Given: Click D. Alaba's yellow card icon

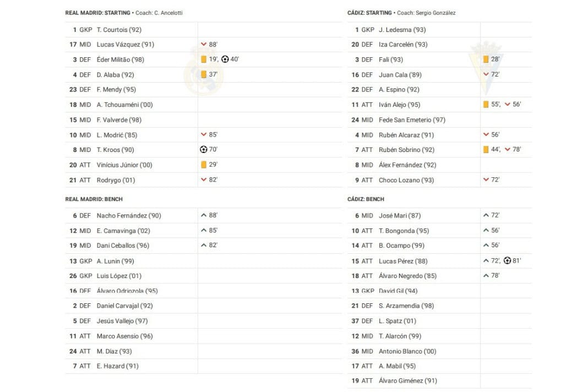Looking at the screenshot, I should 204,74.
